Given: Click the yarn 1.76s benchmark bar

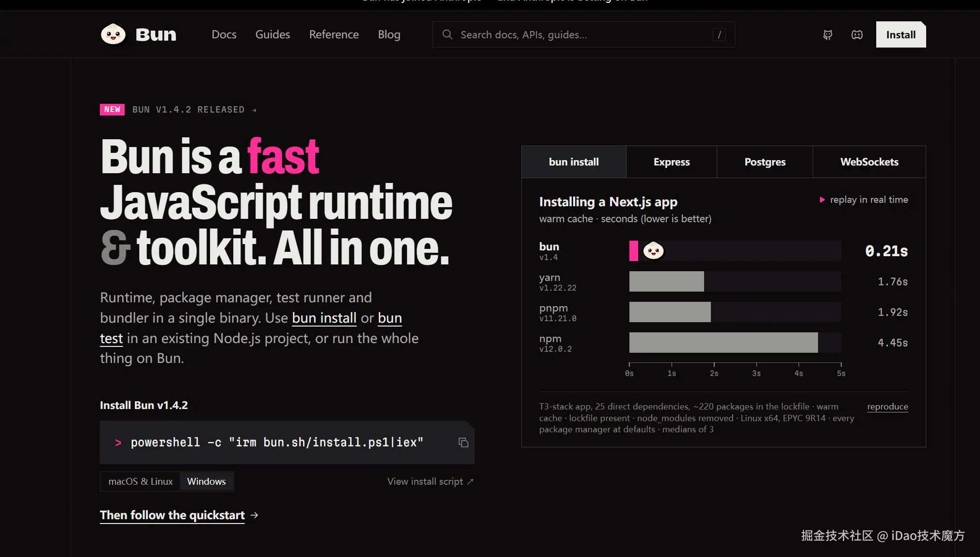Looking at the screenshot, I should 667,281.
